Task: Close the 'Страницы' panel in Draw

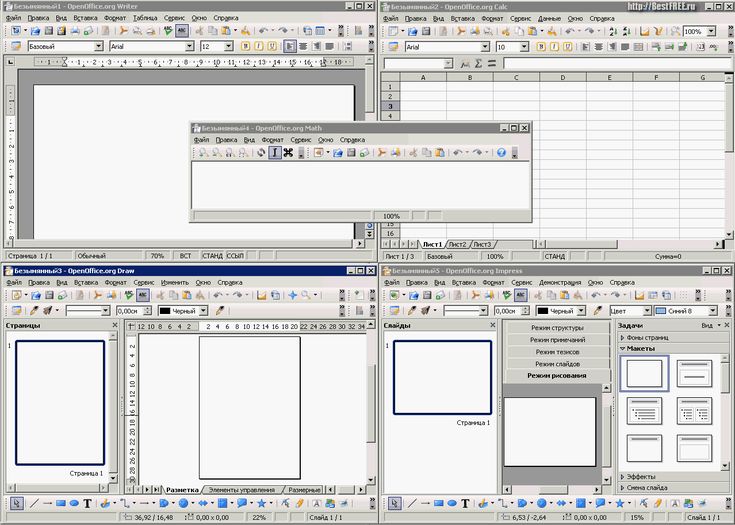Action: 115,325
